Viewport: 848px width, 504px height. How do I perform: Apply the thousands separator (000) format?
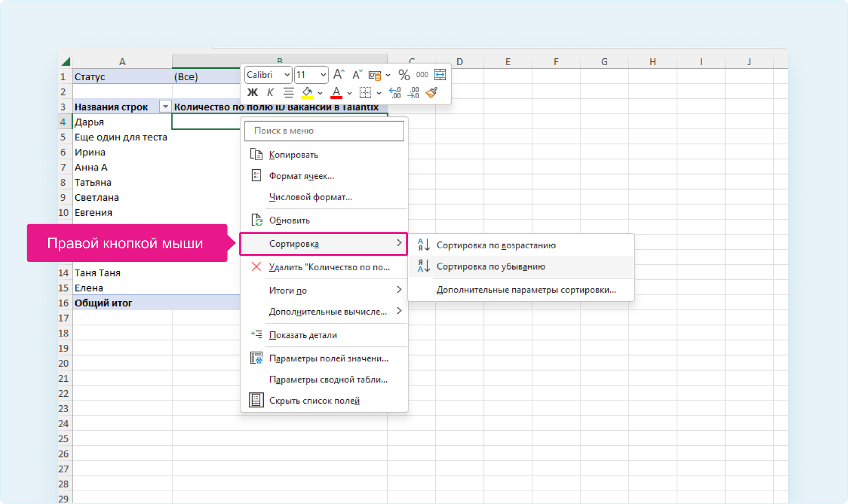tap(422, 75)
